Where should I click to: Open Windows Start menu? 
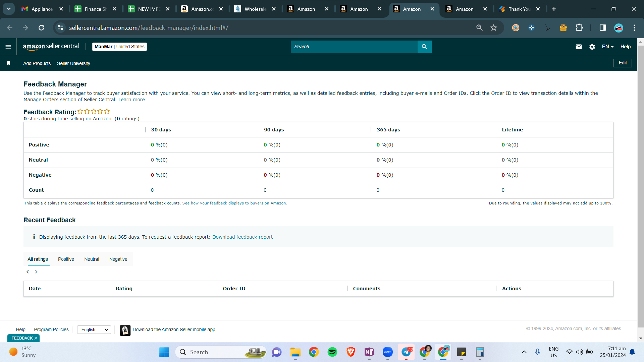(164, 352)
